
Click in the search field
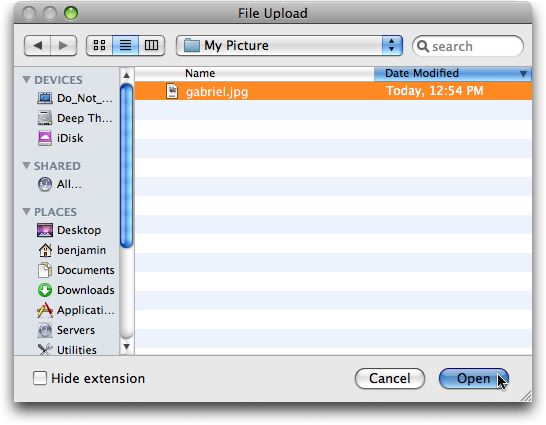tap(468, 46)
